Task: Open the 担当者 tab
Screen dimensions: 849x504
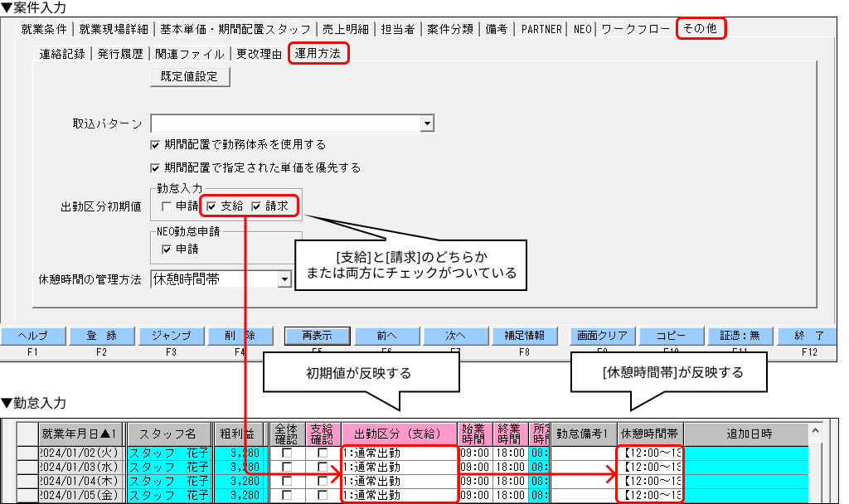Action: tap(397, 29)
